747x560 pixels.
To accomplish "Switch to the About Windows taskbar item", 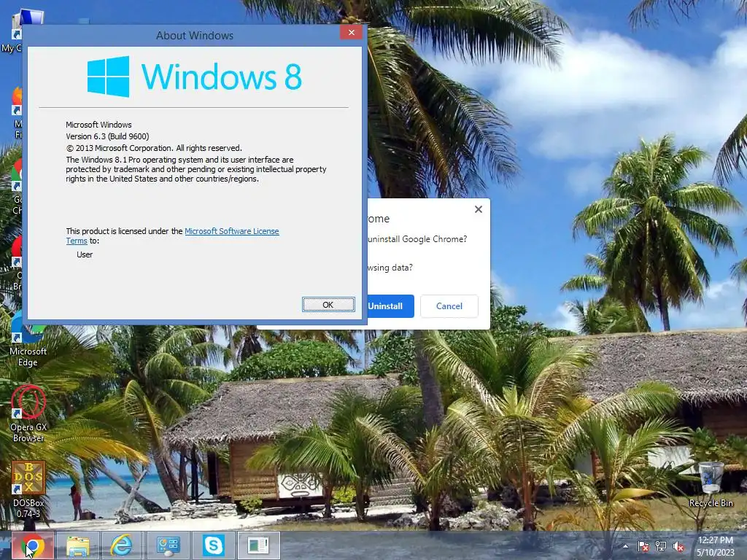I will (259, 545).
